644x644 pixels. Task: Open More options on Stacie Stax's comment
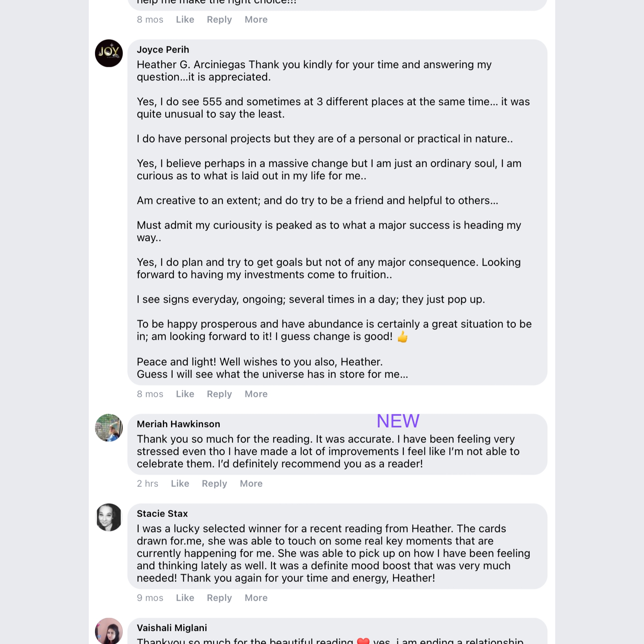[256, 598]
